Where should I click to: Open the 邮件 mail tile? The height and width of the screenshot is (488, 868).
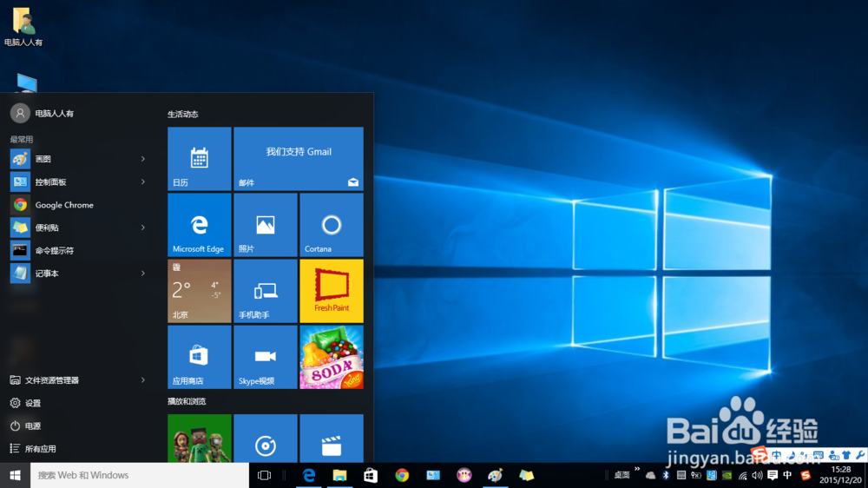pyautogui.click(x=299, y=159)
